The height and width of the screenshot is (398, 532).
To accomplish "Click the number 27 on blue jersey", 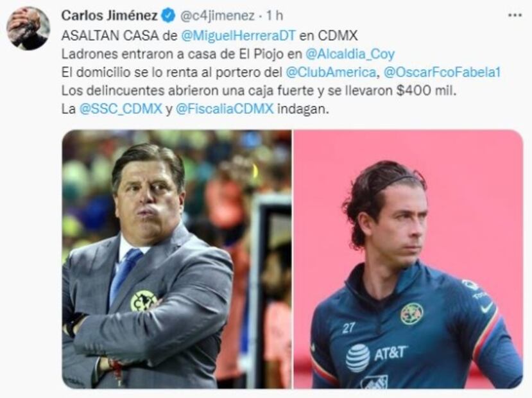I will click(x=349, y=328).
